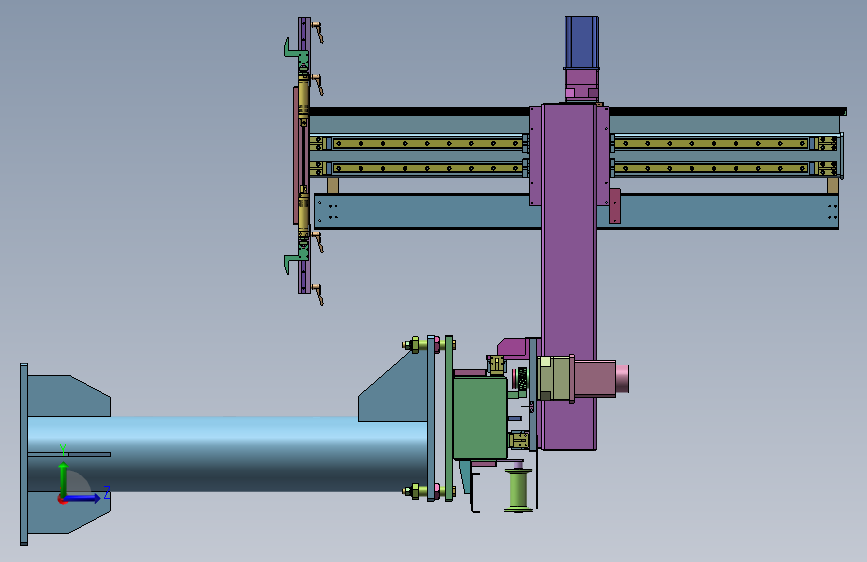This screenshot has width=867, height=562.
Task: Click the light green spool at the bottom
Action: tap(519, 490)
